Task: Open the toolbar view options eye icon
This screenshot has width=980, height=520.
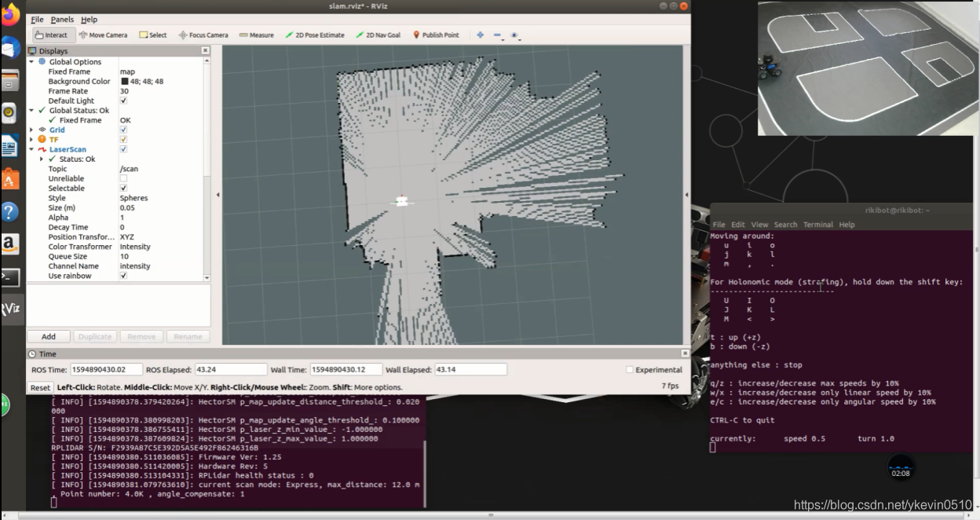Action: [x=514, y=35]
